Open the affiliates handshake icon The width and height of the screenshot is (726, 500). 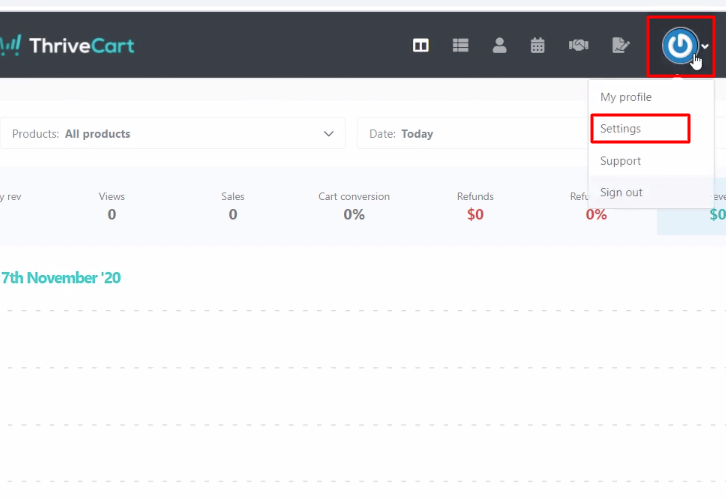pos(578,45)
